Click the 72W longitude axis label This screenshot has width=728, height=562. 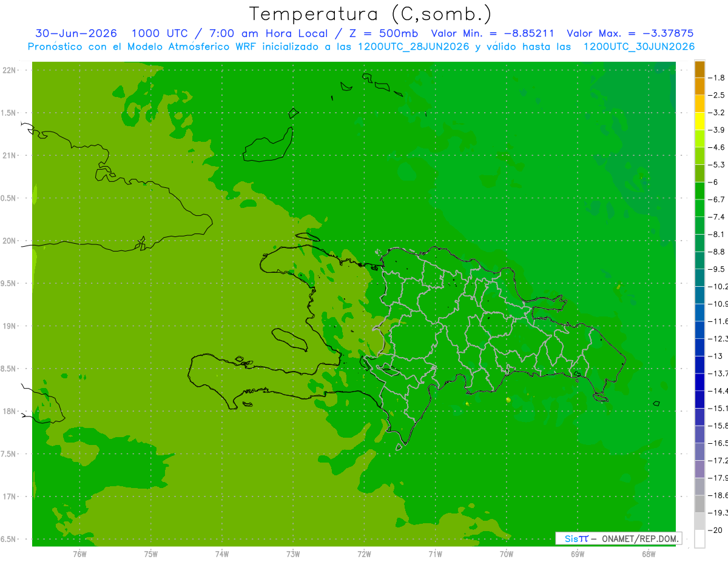coord(365,554)
